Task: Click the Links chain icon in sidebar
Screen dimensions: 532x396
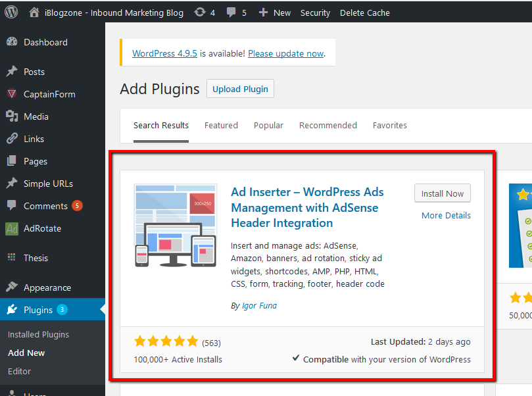Action: pyautogui.click(x=12, y=138)
